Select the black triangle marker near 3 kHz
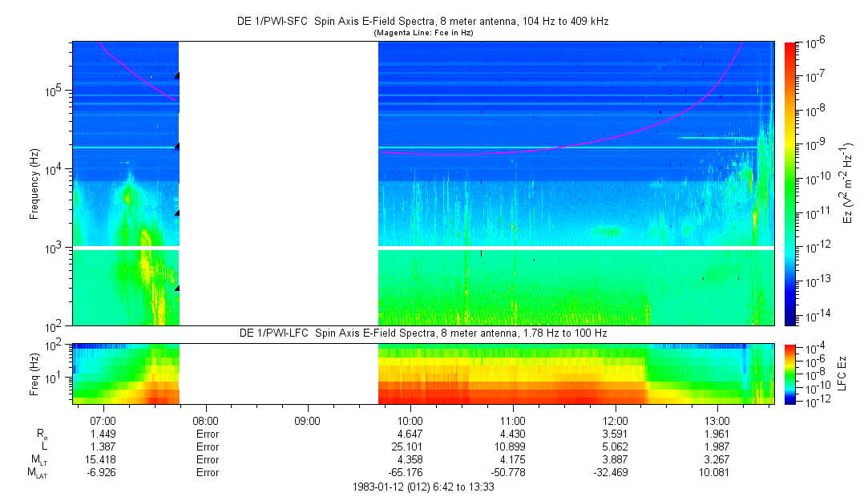 pos(177,213)
